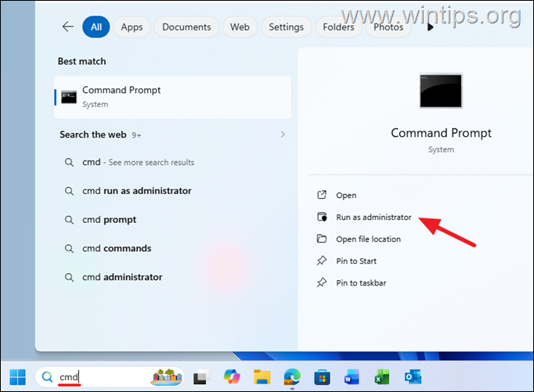Switch to the Folders filter tab
Image resolution: width=534 pixels, height=392 pixels.
pyautogui.click(x=338, y=27)
